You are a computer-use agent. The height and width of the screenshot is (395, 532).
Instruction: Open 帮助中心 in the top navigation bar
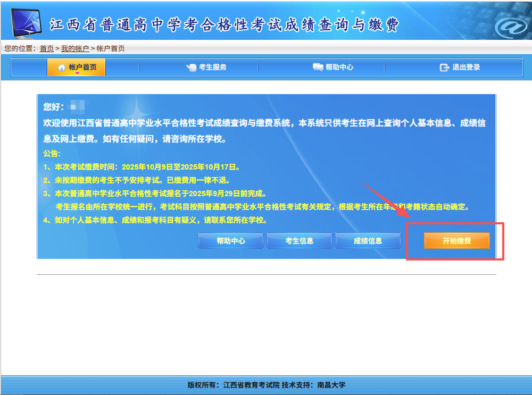[x=339, y=68]
